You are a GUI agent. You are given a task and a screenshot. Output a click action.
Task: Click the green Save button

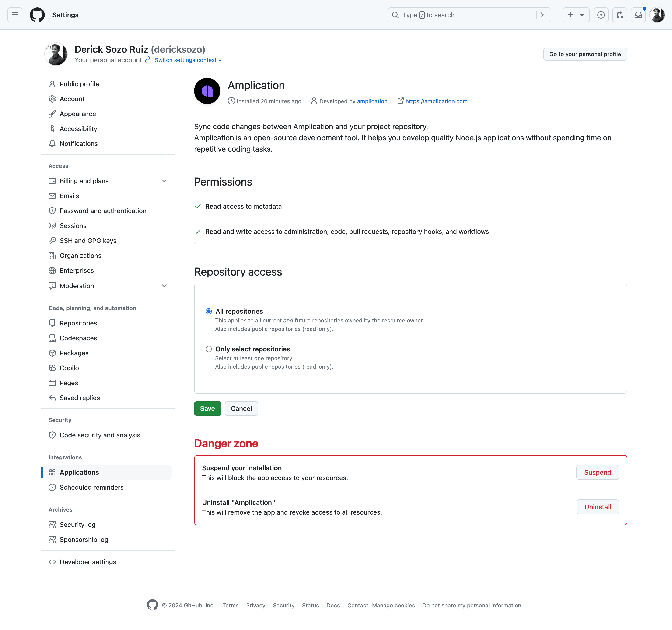207,408
